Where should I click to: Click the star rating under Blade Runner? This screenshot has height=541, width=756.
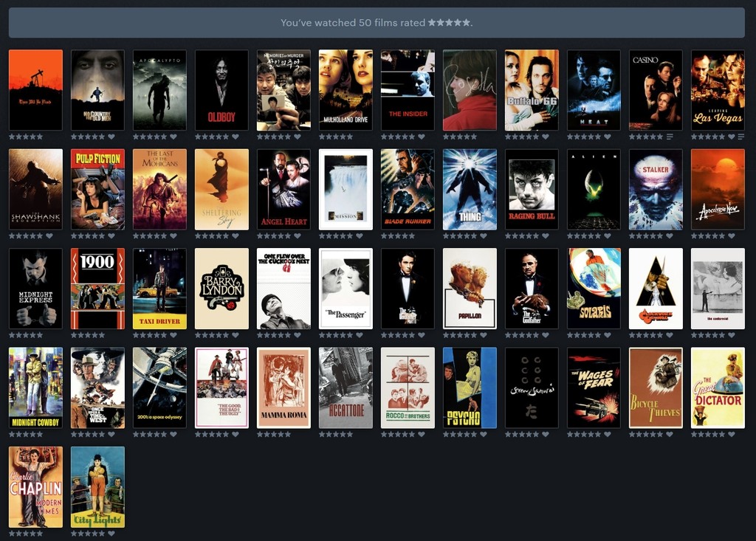point(398,236)
